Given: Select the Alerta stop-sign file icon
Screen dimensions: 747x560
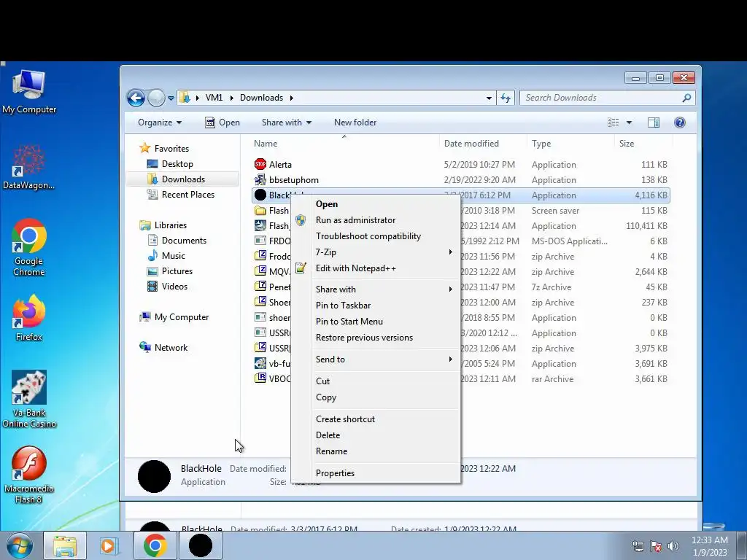Looking at the screenshot, I should tap(260, 164).
